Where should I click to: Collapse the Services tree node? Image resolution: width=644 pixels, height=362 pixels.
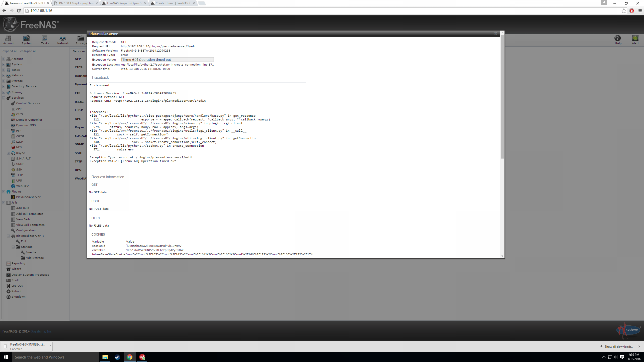point(4,98)
